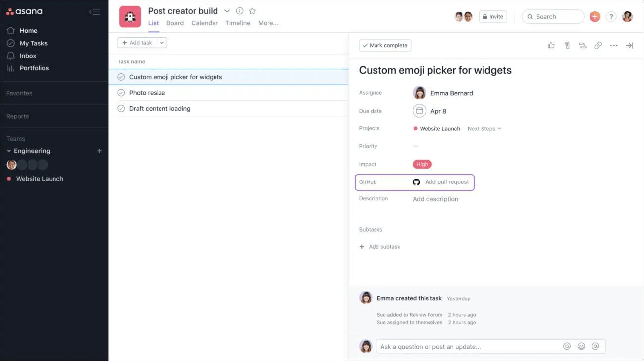Click the High impact pill
The height and width of the screenshot is (361, 644).
422,164
